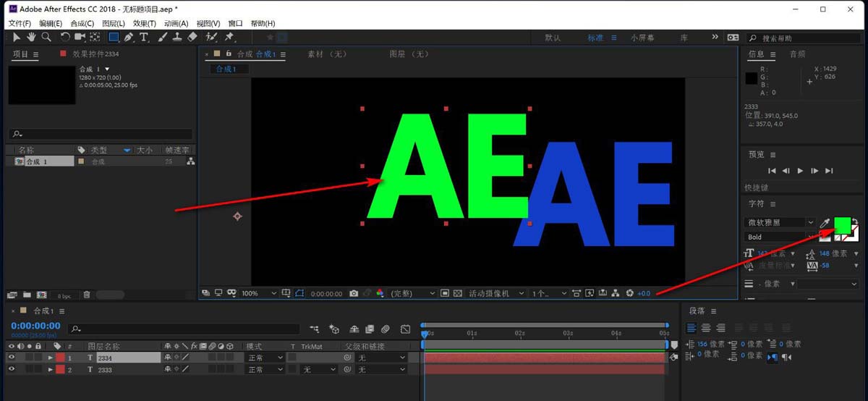Open the view layout 1个 dropdown
This screenshot has width=868, height=401.
[550, 293]
